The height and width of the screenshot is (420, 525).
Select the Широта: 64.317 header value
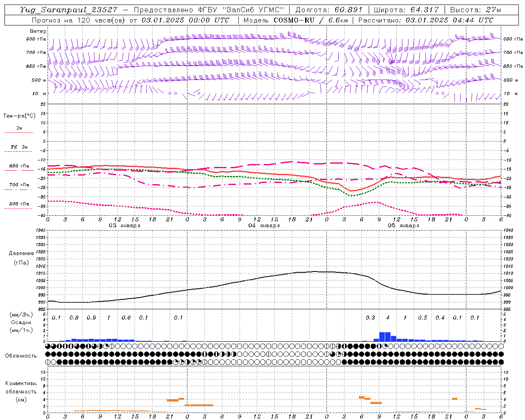point(406,10)
